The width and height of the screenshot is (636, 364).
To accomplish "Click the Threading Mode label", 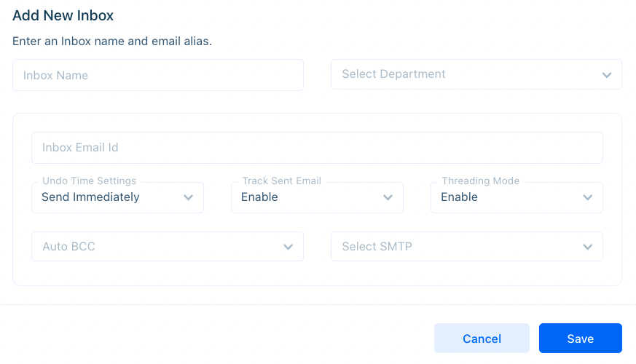I will click(x=481, y=181).
